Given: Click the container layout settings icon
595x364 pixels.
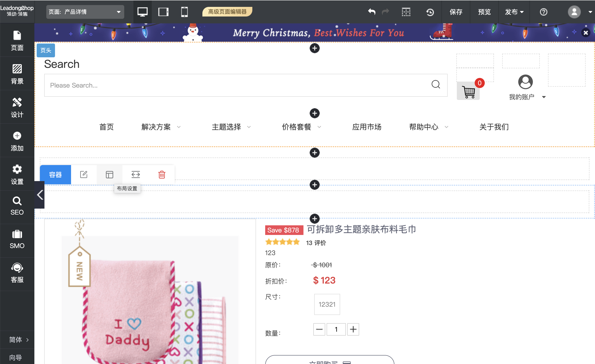Looking at the screenshot, I should (109, 174).
